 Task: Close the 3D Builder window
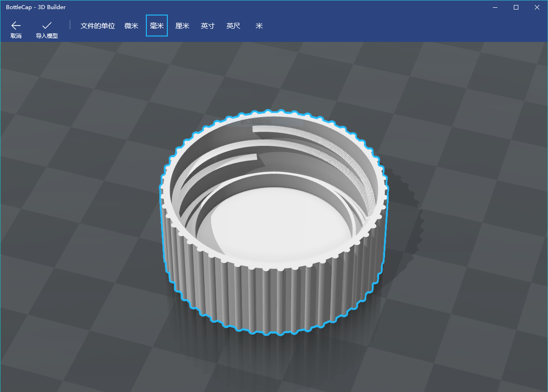(537, 7)
